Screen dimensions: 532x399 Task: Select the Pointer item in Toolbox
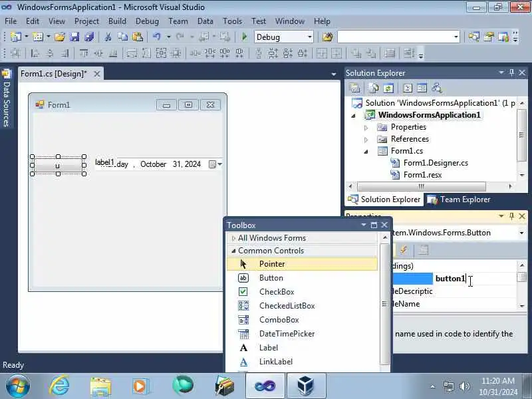click(x=302, y=264)
